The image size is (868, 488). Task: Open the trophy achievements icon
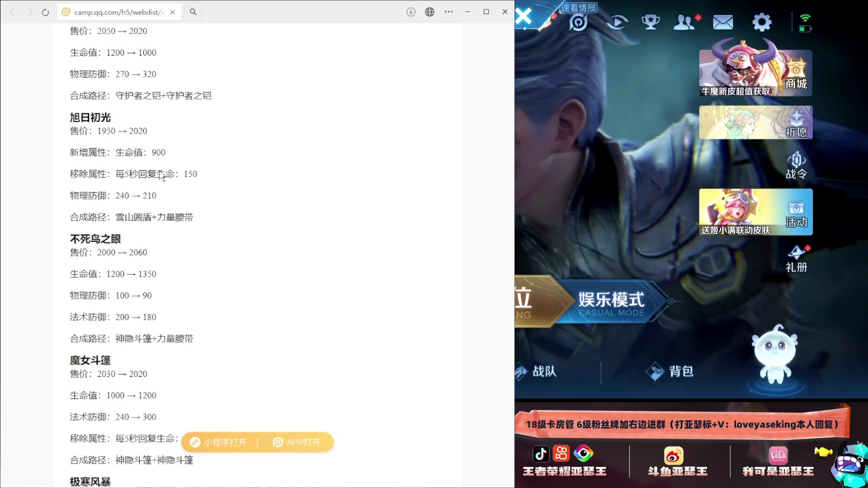651,22
